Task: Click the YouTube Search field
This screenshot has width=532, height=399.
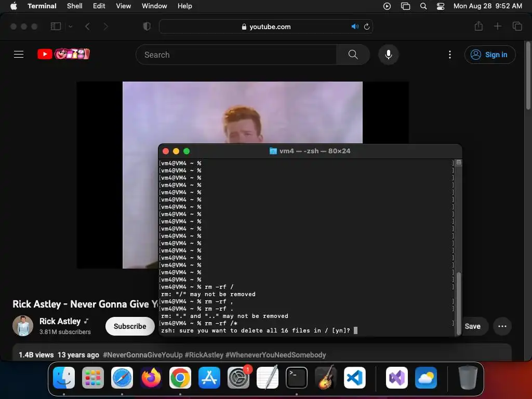Action: [236, 55]
